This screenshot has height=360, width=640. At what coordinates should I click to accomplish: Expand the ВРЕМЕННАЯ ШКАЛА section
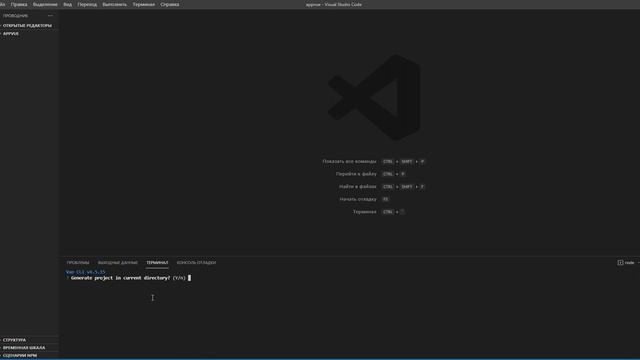tap(24, 348)
